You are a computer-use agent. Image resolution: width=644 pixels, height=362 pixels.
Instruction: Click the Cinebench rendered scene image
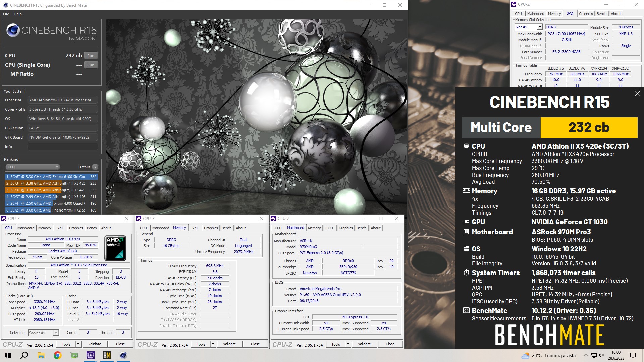pos(257,117)
